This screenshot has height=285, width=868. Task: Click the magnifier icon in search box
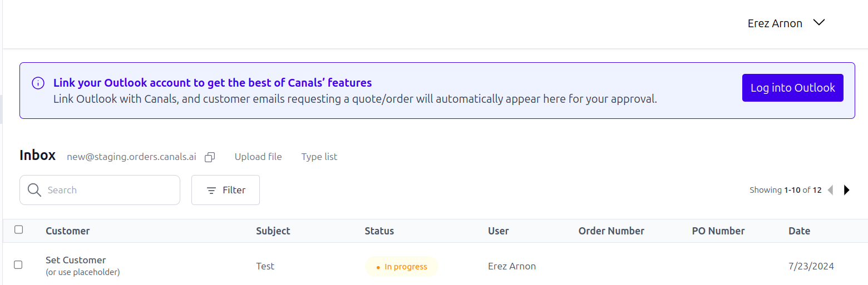tap(34, 190)
